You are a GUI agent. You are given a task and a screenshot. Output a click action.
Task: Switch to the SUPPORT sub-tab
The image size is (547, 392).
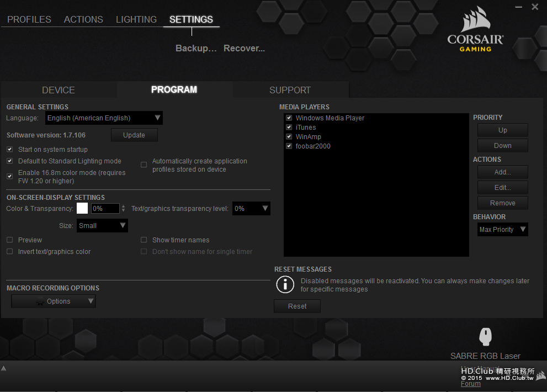click(x=290, y=90)
